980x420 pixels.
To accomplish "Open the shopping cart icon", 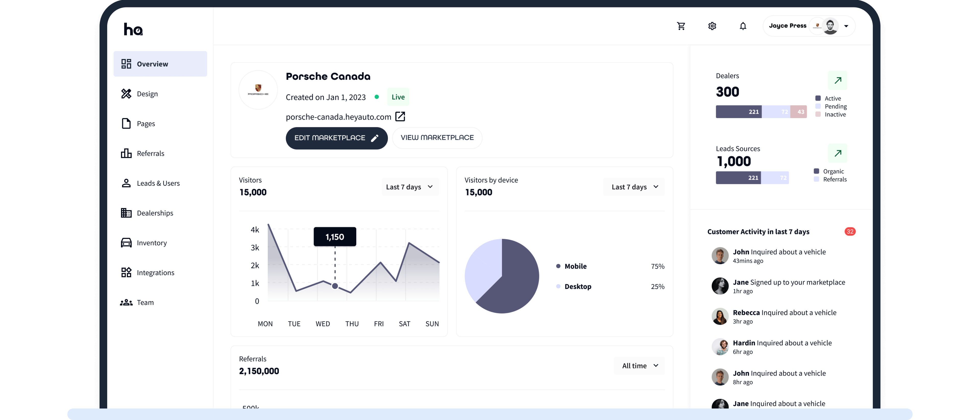I will coord(681,26).
